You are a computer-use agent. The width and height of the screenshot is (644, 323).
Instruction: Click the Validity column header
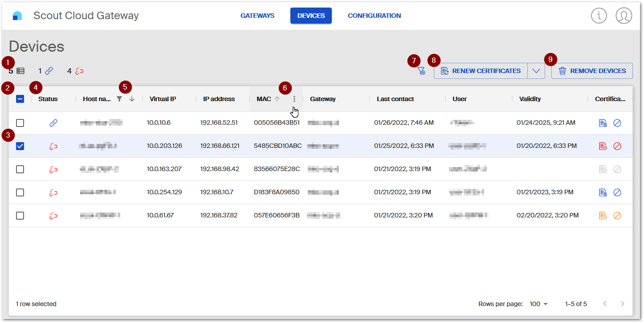(x=530, y=99)
